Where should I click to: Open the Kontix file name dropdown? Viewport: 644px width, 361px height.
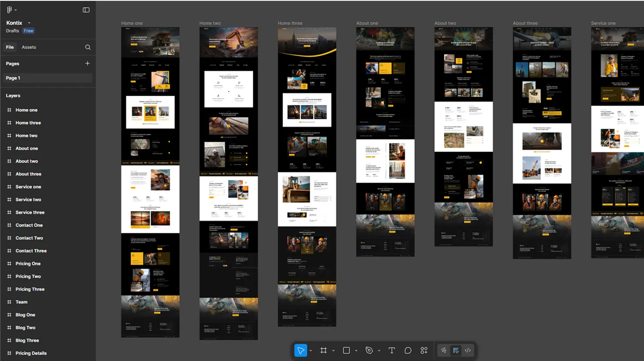[29, 23]
